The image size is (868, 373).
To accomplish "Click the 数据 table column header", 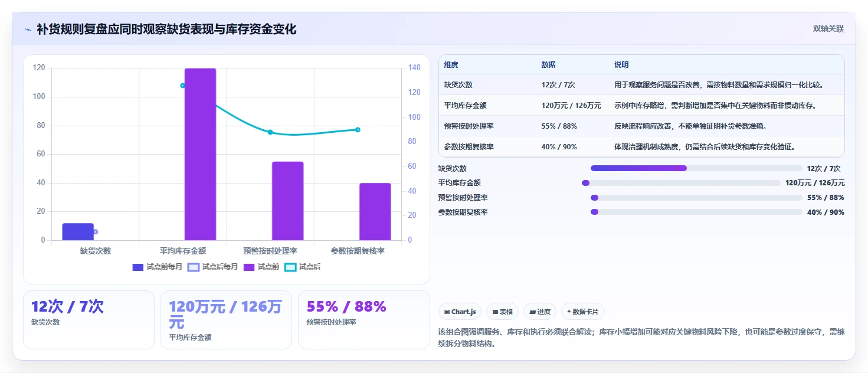I will click(548, 65).
